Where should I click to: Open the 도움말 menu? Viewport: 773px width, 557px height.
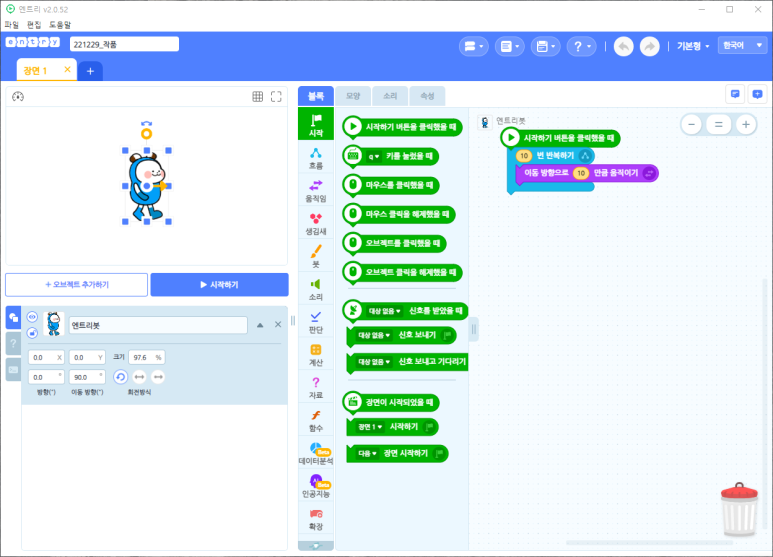tap(60, 24)
